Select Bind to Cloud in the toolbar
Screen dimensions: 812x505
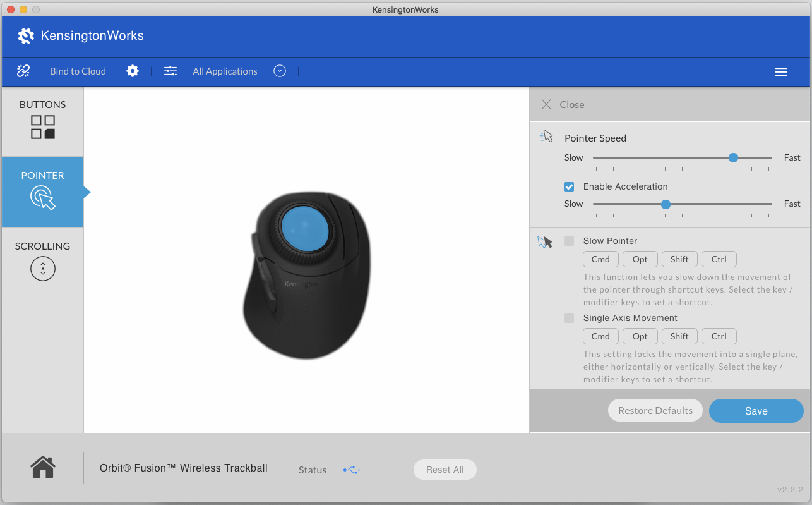click(78, 71)
